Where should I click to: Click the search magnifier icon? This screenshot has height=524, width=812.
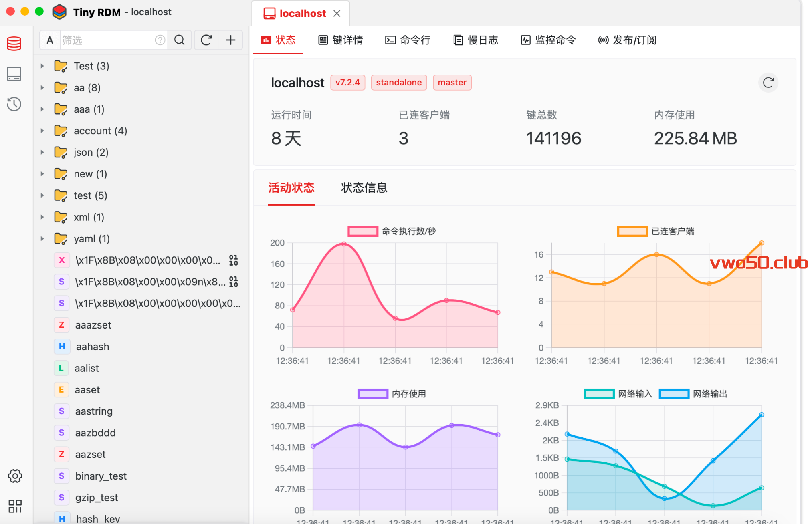coord(180,40)
